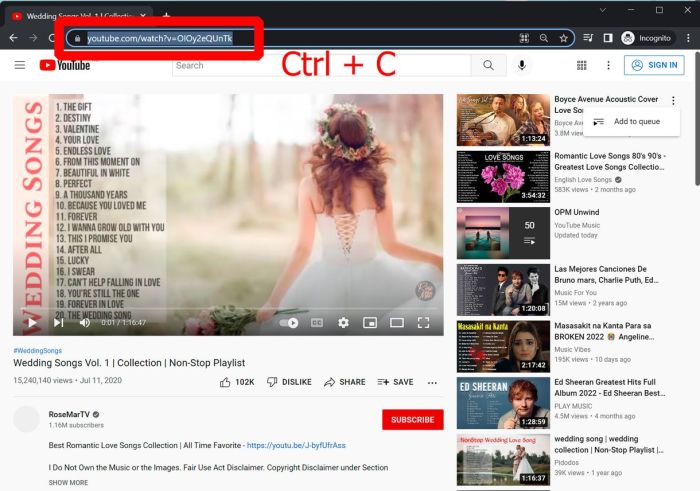Open Ed Sheeran Greatest Hits thumbnail
The height and width of the screenshot is (491, 700).
click(x=503, y=403)
